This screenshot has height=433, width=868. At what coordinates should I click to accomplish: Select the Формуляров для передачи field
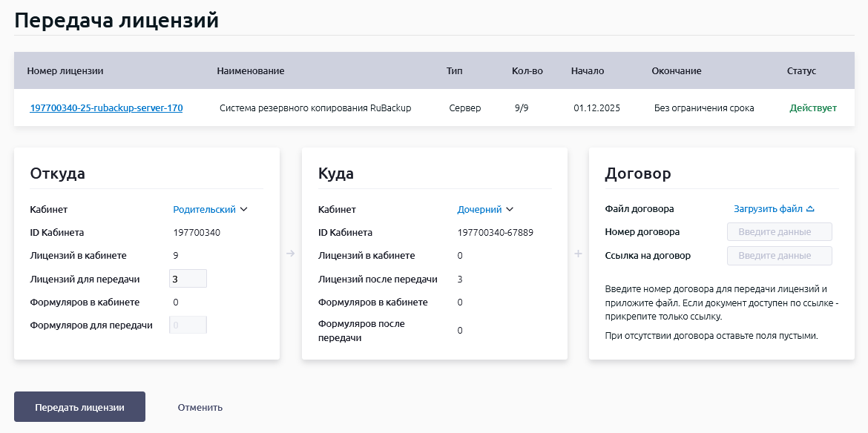click(x=188, y=325)
